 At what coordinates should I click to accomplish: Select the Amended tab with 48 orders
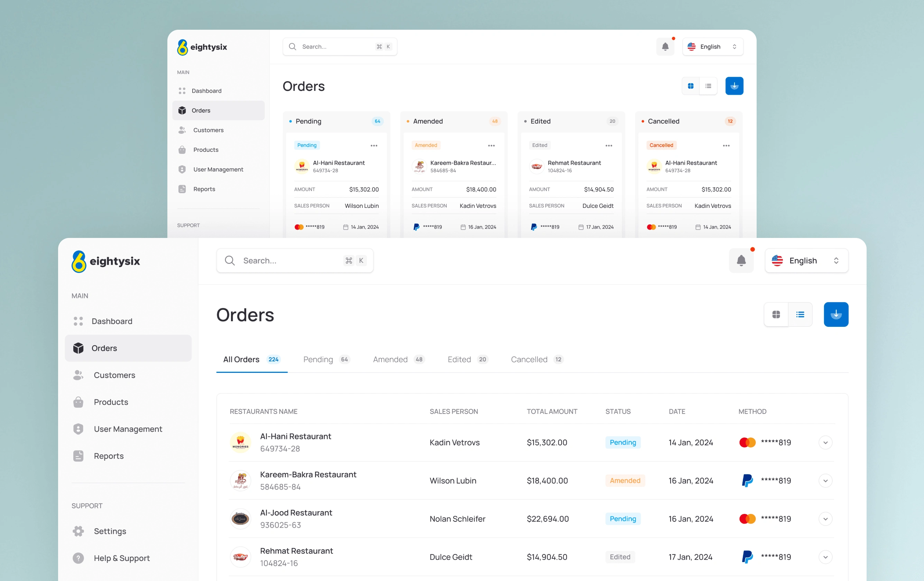click(399, 360)
